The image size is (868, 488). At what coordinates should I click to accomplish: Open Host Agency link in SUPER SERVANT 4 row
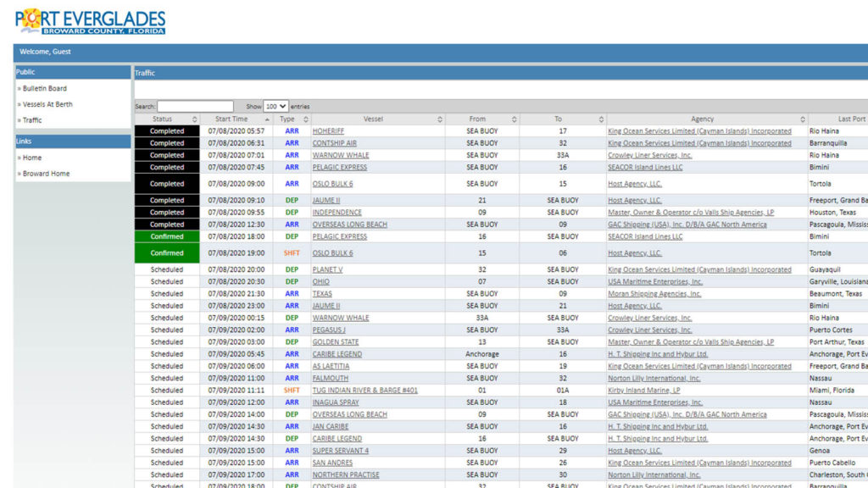click(635, 451)
